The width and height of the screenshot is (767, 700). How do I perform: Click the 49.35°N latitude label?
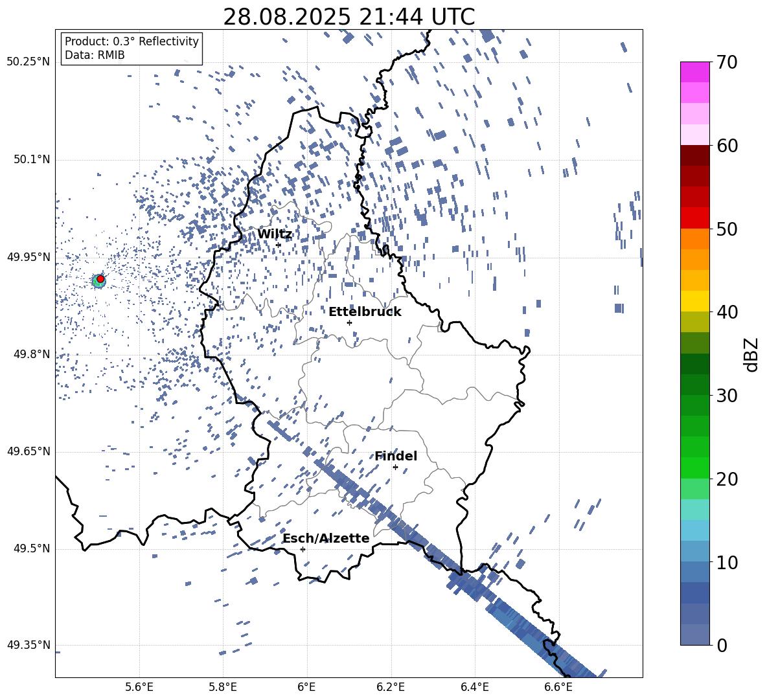pyautogui.click(x=29, y=645)
